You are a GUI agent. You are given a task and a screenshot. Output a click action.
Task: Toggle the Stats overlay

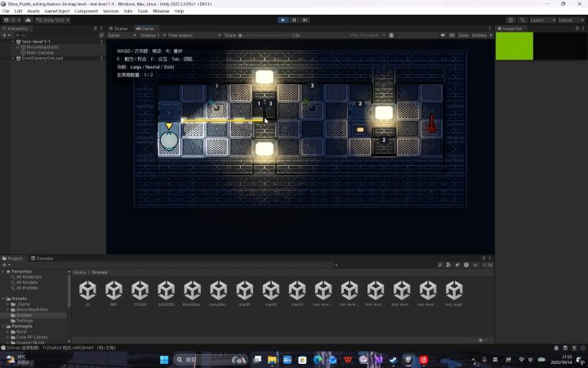tap(464, 35)
